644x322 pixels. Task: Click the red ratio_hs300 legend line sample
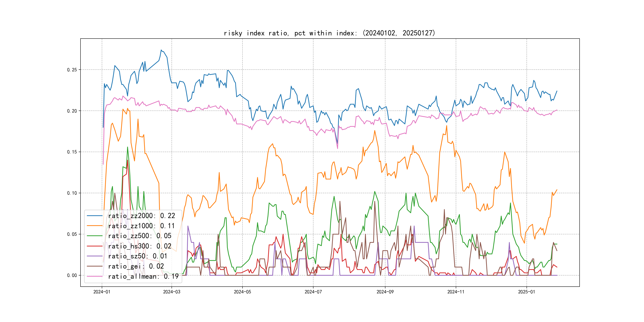pos(94,246)
